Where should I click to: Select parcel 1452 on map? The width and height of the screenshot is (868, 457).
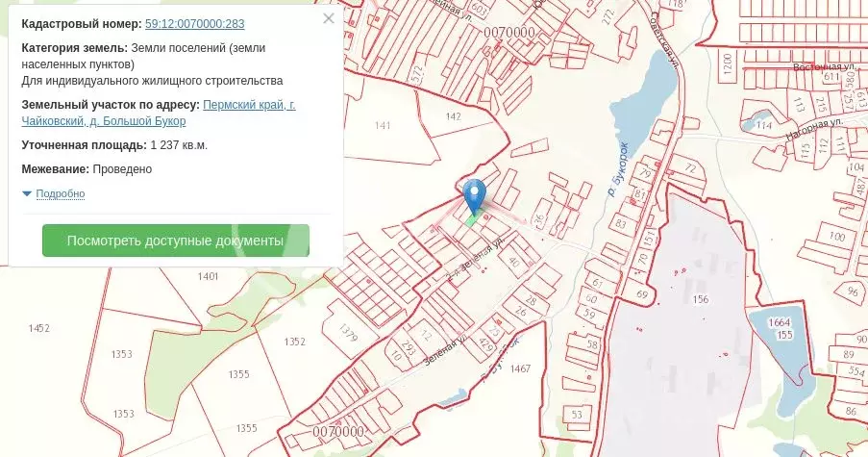pyautogui.click(x=39, y=328)
